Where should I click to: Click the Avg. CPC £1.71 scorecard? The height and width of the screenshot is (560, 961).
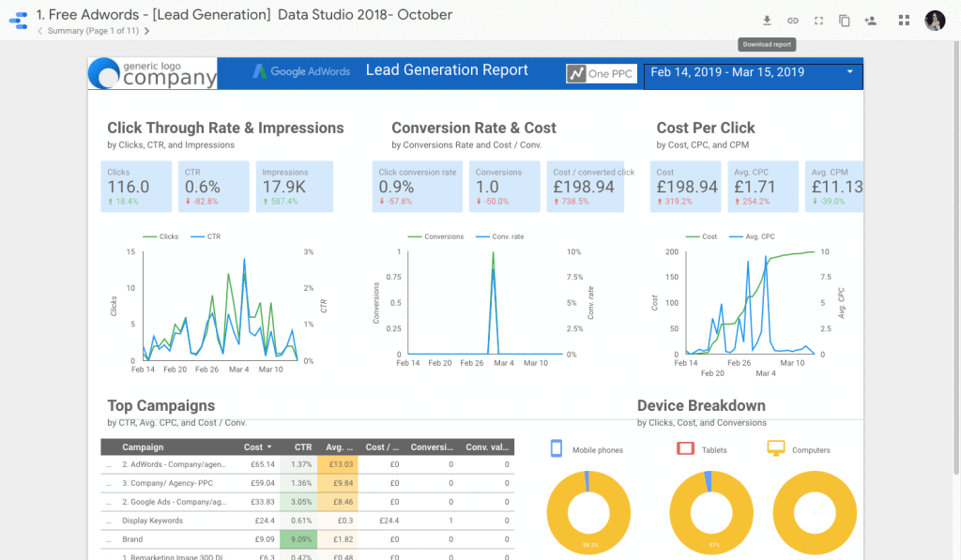[x=763, y=187]
